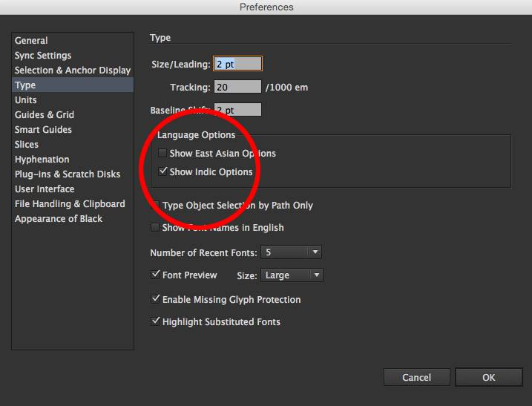Click the Size/Leading input field
The height and width of the screenshot is (406, 532).
(237, 65)
